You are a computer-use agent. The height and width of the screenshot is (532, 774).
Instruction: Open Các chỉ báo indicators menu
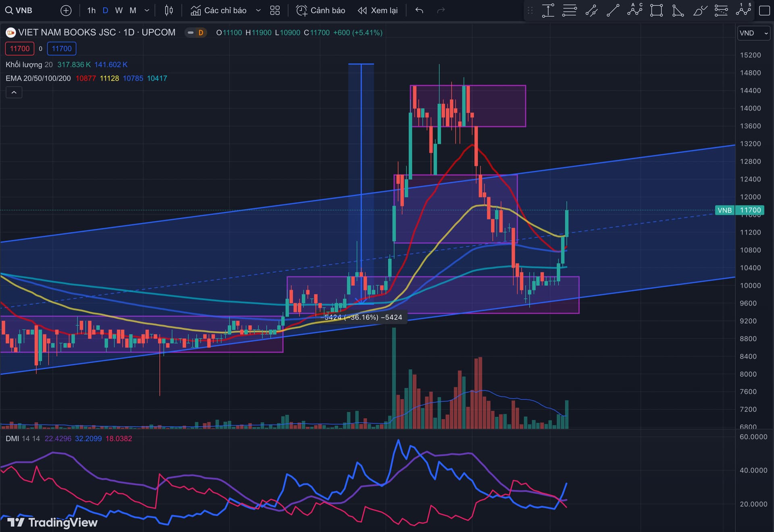pos(219,10)
